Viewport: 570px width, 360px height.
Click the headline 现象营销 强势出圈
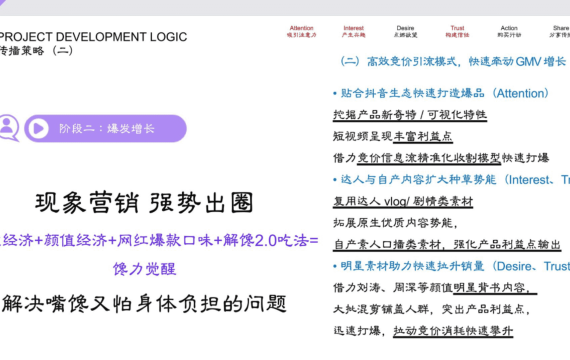[144, 203]
